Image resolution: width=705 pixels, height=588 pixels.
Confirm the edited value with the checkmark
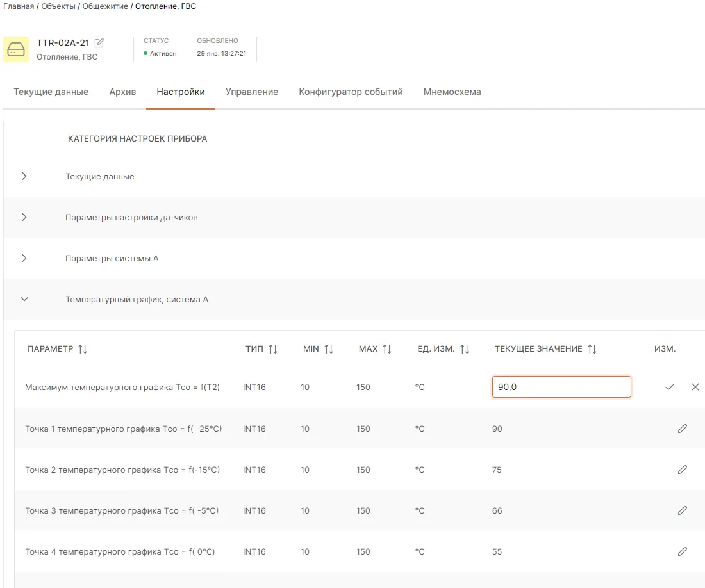(670, 387)
